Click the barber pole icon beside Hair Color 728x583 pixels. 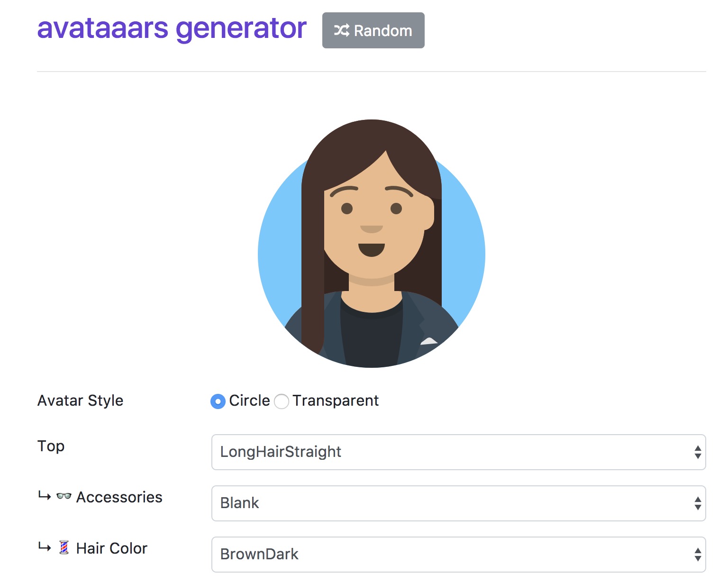point(64,547)
